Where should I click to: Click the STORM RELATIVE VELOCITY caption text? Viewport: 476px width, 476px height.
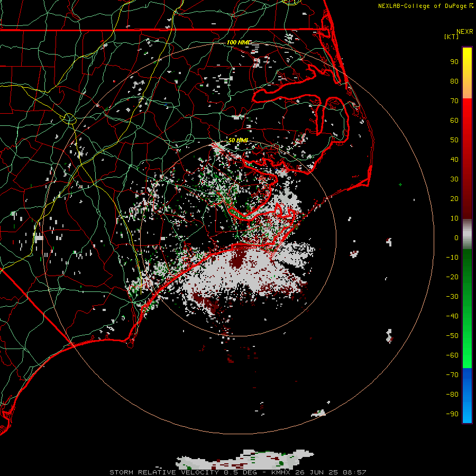click(x=164, y=472)
